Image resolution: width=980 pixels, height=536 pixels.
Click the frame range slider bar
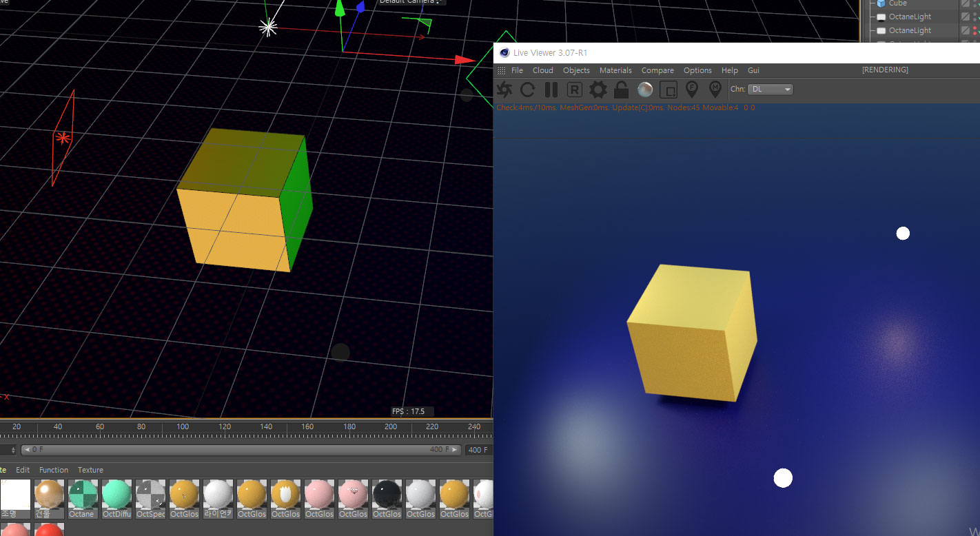(241, 450)
